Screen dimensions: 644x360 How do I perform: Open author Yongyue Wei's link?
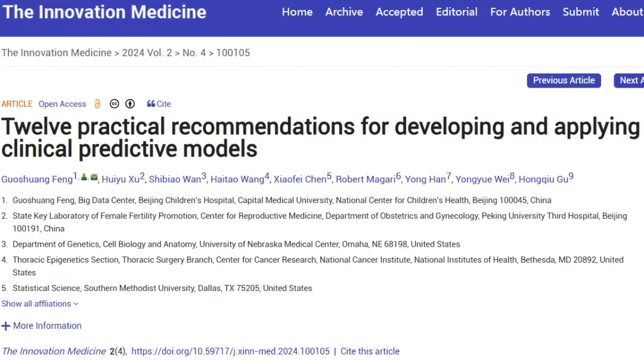click(x=482, y=179)
